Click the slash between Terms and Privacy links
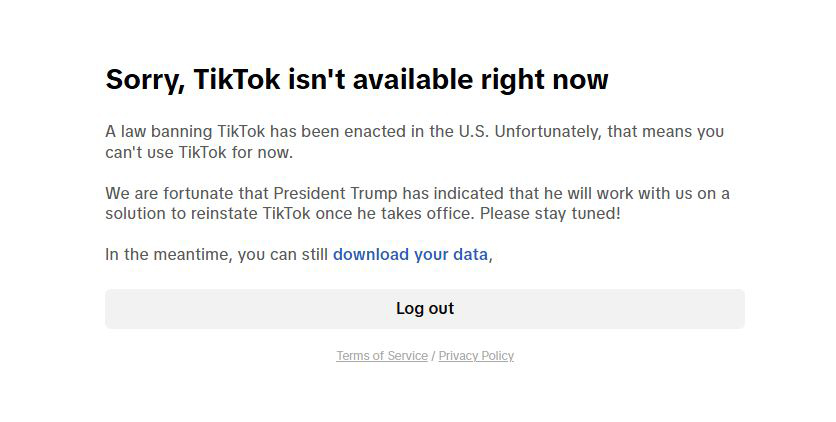This screenshot has width=836, height=422. 433,356
